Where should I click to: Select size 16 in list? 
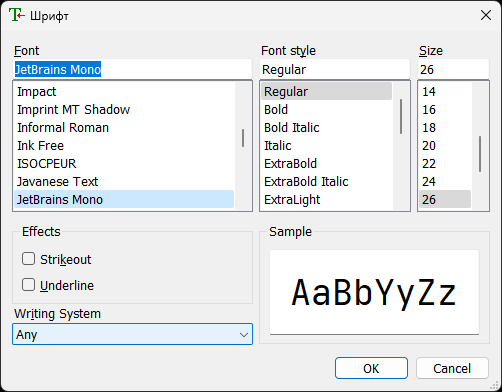click(445, 109)
